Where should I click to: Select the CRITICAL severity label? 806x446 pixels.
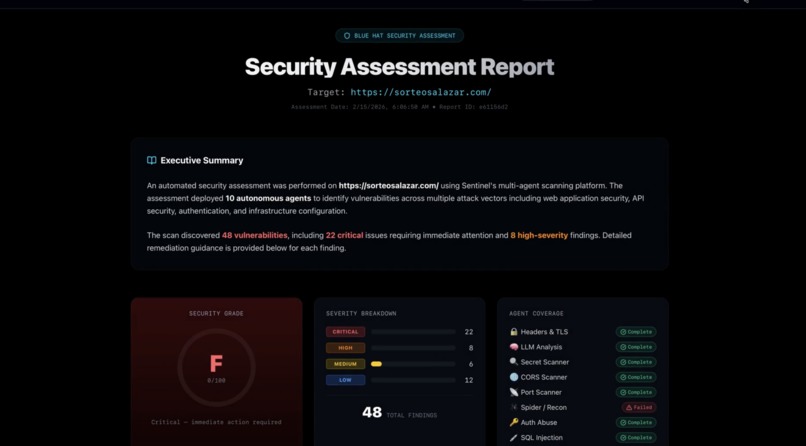point(345,332)
